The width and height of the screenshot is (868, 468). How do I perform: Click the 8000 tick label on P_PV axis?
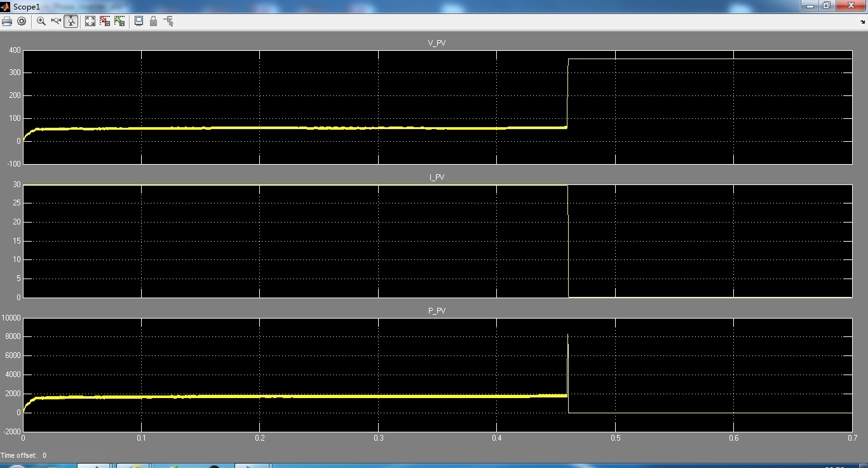point(13,337)
